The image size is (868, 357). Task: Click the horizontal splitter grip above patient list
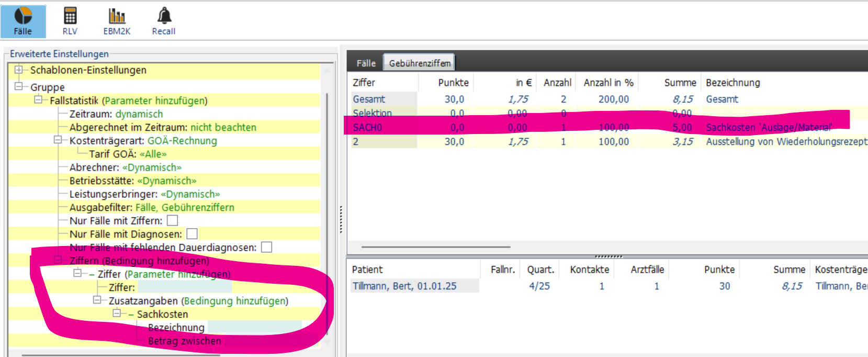click(608, 256)
